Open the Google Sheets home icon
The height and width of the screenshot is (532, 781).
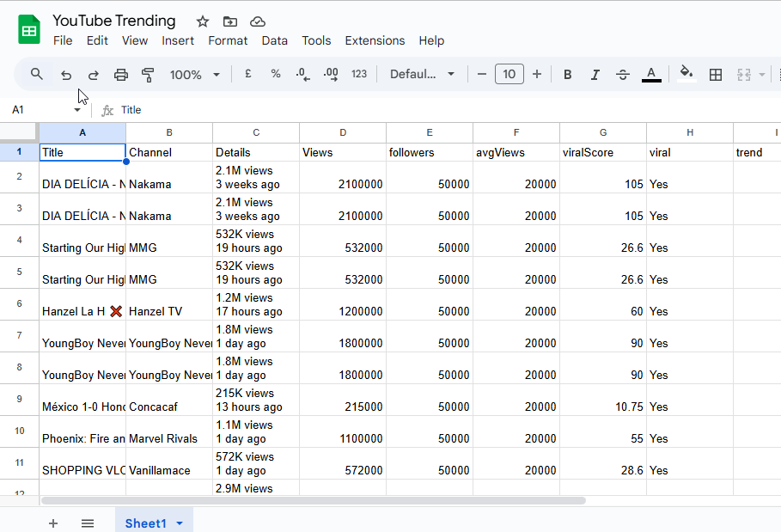(x=29, y=30)
